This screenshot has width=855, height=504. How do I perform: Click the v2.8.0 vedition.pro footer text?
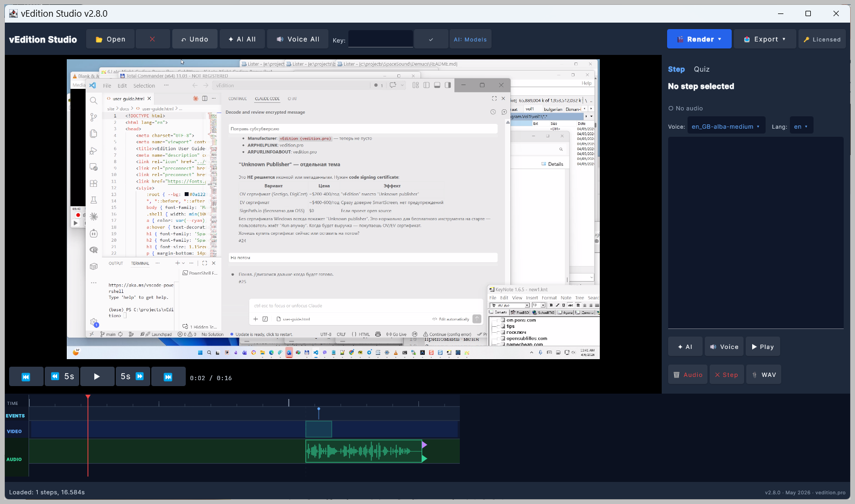pyautogui.click(x=805, y=492)
